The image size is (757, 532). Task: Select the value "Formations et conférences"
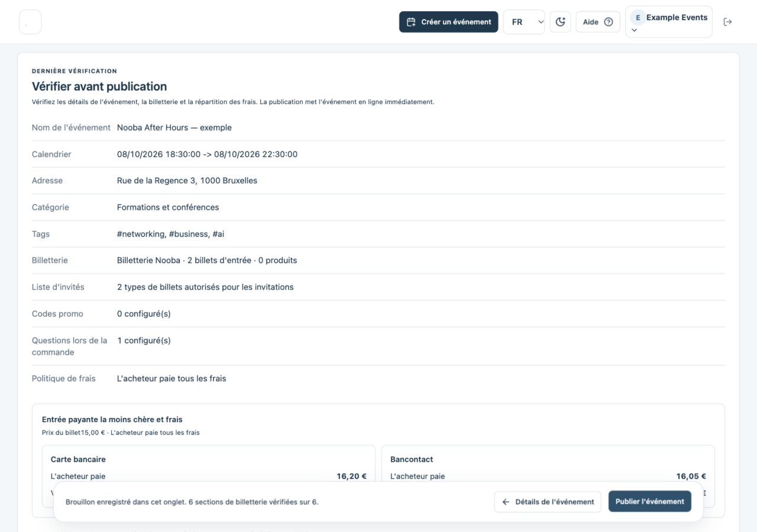(168, 207)
